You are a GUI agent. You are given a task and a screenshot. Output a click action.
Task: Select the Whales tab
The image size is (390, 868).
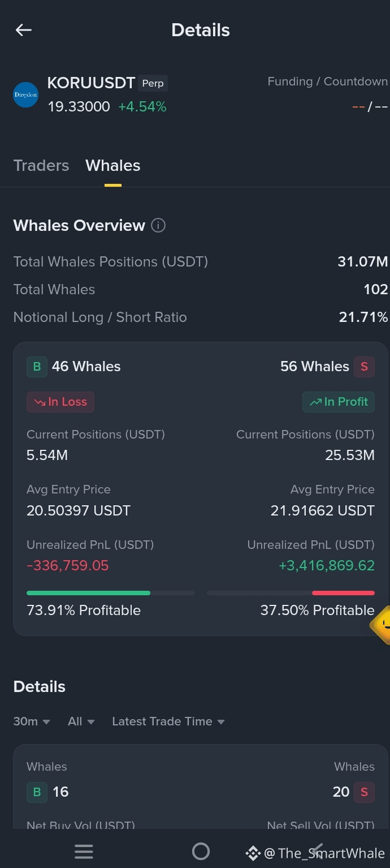pos(113,165)
